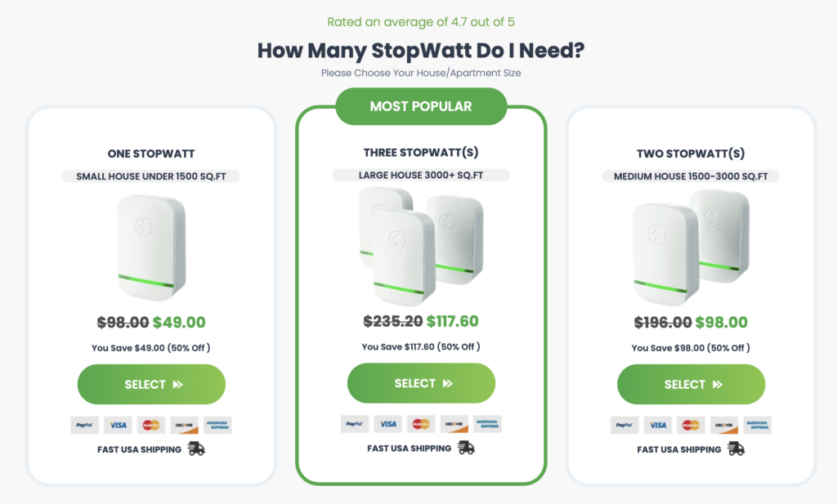Click shipping truck icon in Two StopWatt card
This screenshot has width=837, height=504.
[736, 449]
